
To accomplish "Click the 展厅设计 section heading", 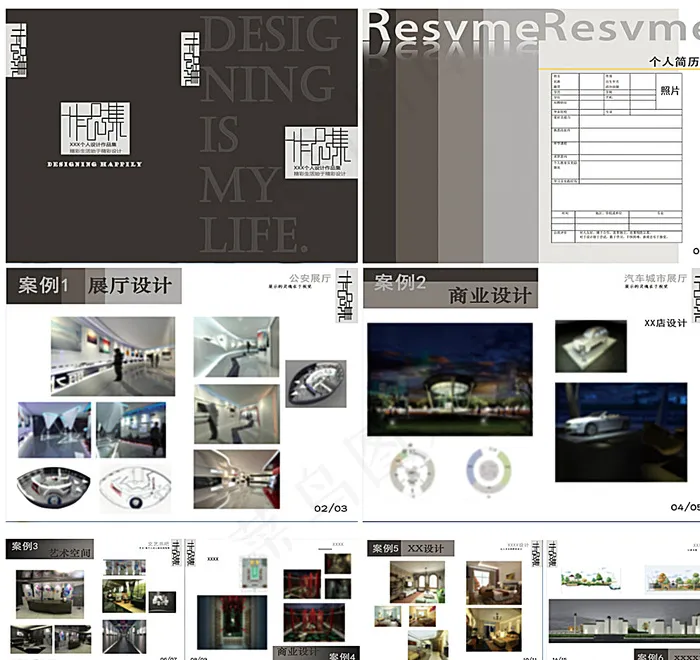I will [129, 286].
